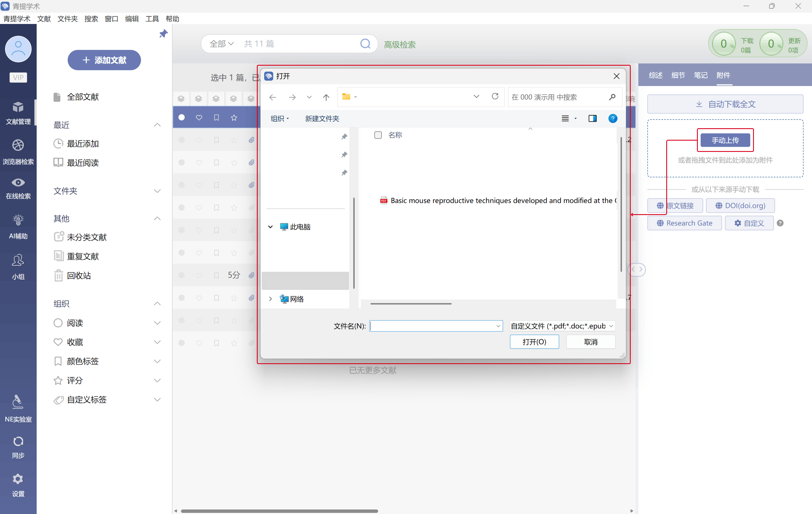Toggle the selected row's heart favorite

(199, 117)
